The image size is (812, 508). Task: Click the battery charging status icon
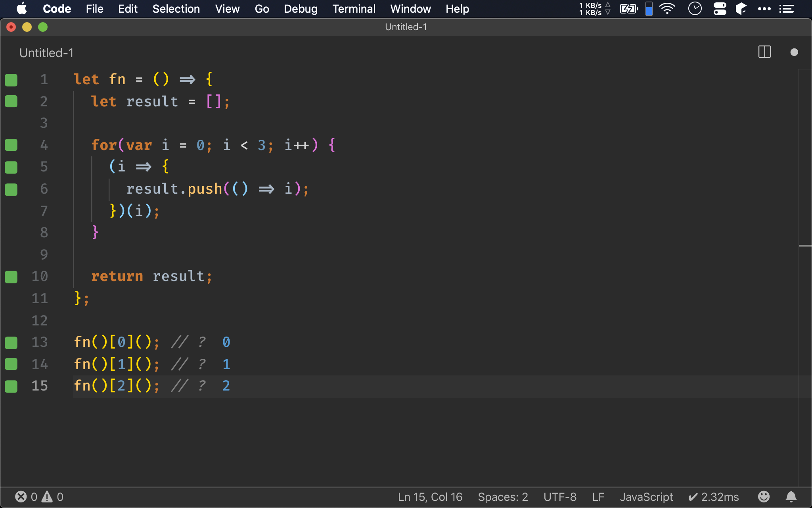[628, 9]
